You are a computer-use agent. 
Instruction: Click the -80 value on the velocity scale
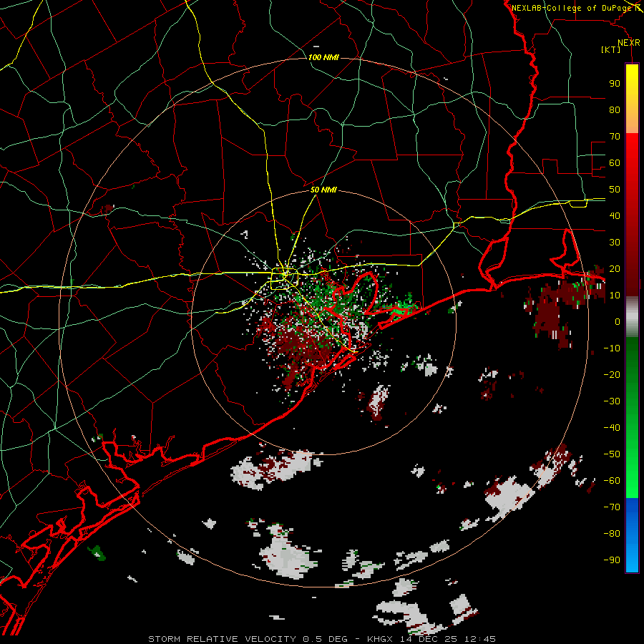(x=612, y=534)
